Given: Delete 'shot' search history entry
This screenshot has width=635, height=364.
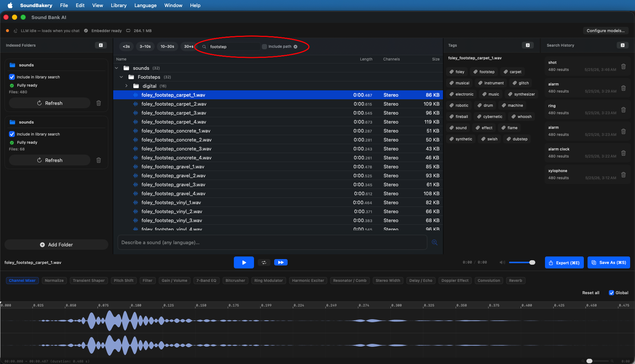Looking at the screenshot, I should point(623,66).
